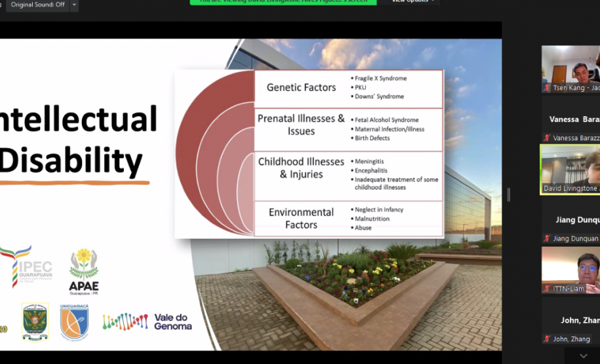The height and width of the screenshot is (364, 600).
Task: Click the panel divider handle beside the slide
Action: click(508, 194)
